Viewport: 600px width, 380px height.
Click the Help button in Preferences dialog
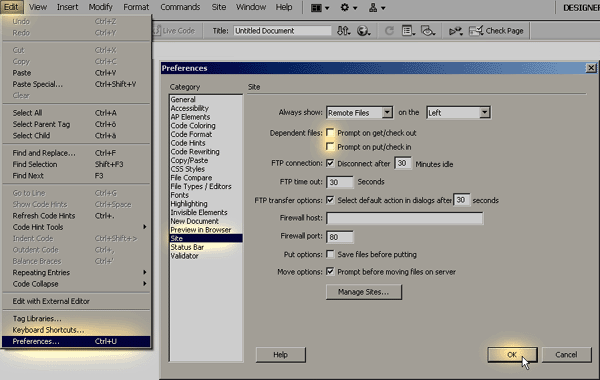pyautogui.click(x=280, y=355)
